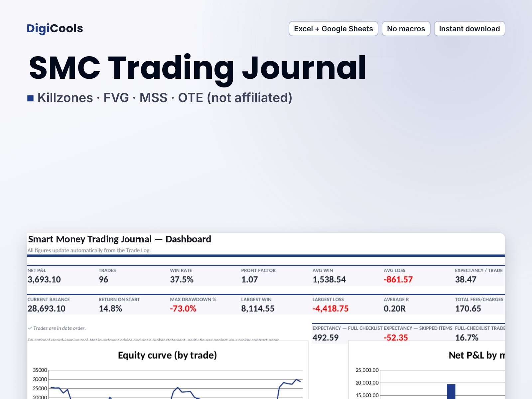Click the 35000 axis label on equity chart
532x399 pixels.
point(40,370)
